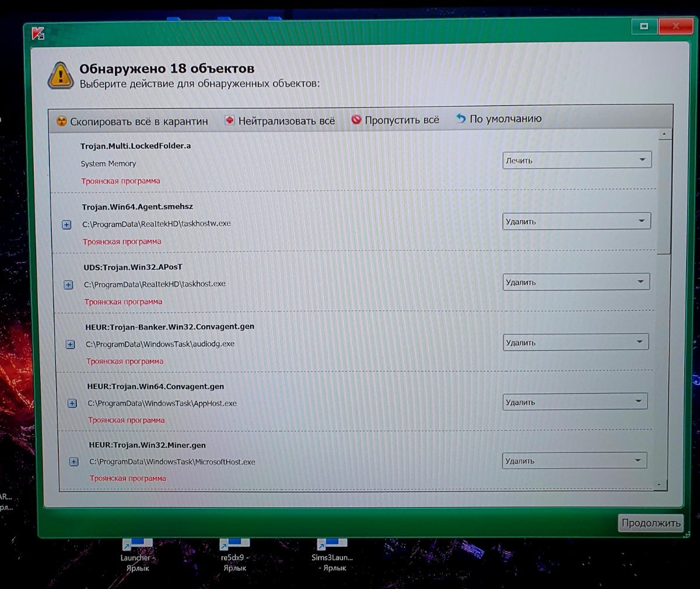
Task: Click path C:\ProgramData\WindowsTask\AppHost.exe
Action: tap(162, 403)
